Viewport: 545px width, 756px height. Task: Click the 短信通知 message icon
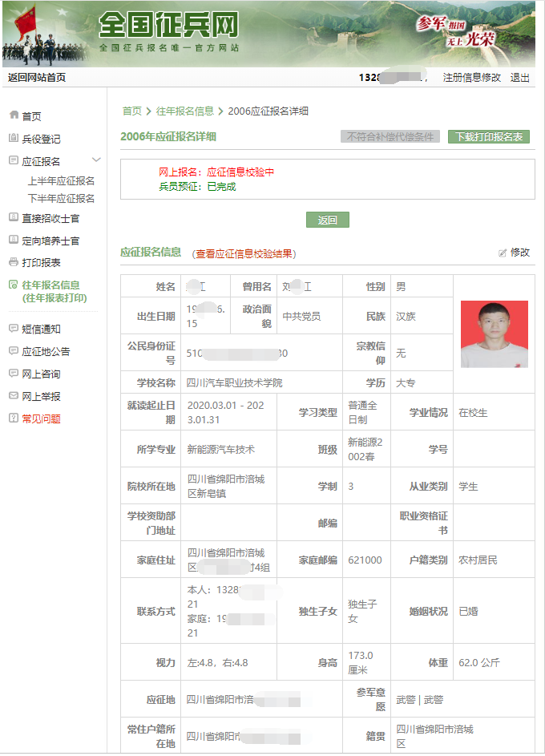tap(14, 329)
